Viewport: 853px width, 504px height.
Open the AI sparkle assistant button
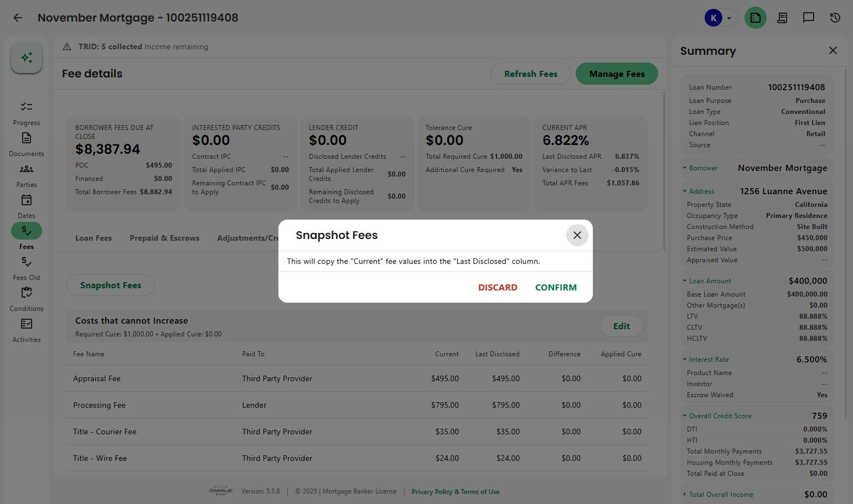[x=27, y=58]
